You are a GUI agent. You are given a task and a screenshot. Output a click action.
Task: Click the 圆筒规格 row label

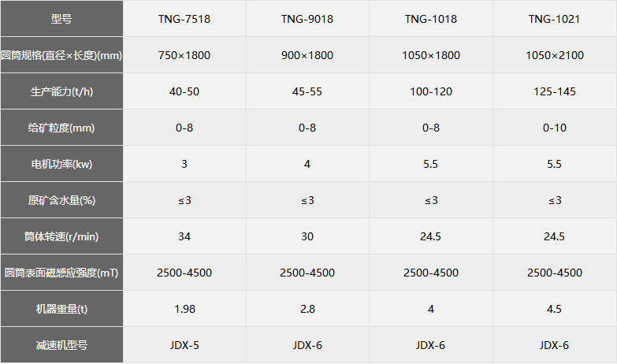61,55
